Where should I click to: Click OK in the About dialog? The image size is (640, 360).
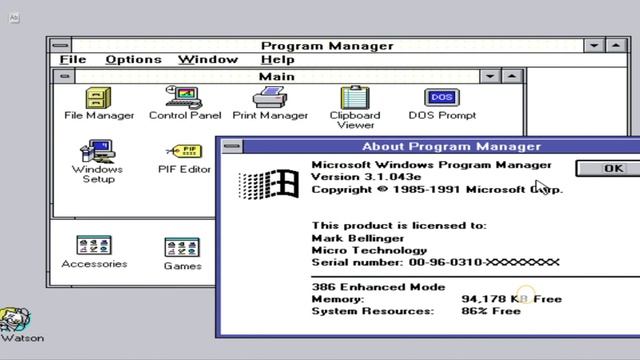click(608, 168)
